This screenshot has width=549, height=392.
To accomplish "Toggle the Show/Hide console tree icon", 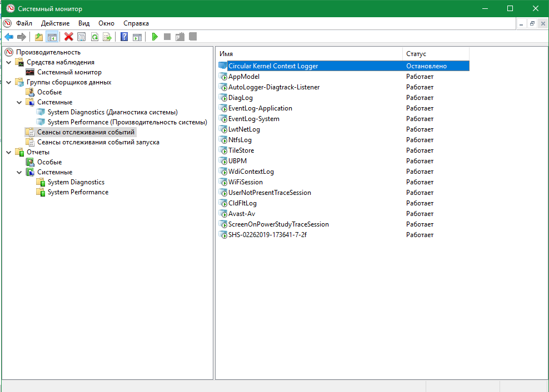I will point(52,37).
